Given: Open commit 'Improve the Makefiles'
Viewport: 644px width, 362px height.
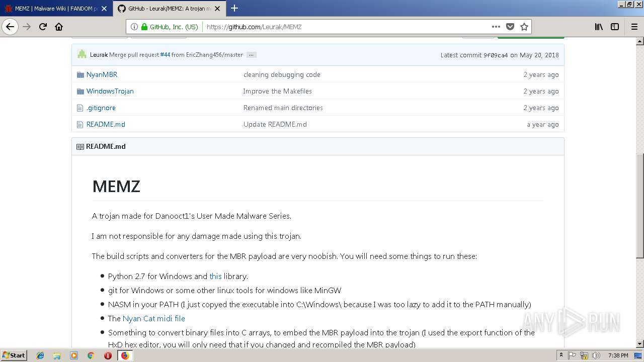Looking at the screenshot, I should 277,91.
